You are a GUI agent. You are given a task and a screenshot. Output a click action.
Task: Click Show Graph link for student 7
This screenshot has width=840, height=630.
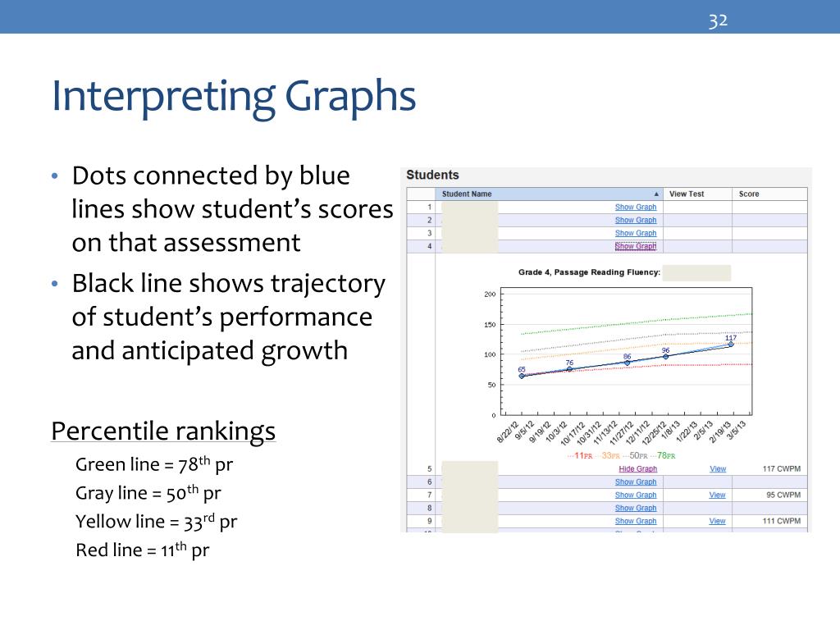636,495
